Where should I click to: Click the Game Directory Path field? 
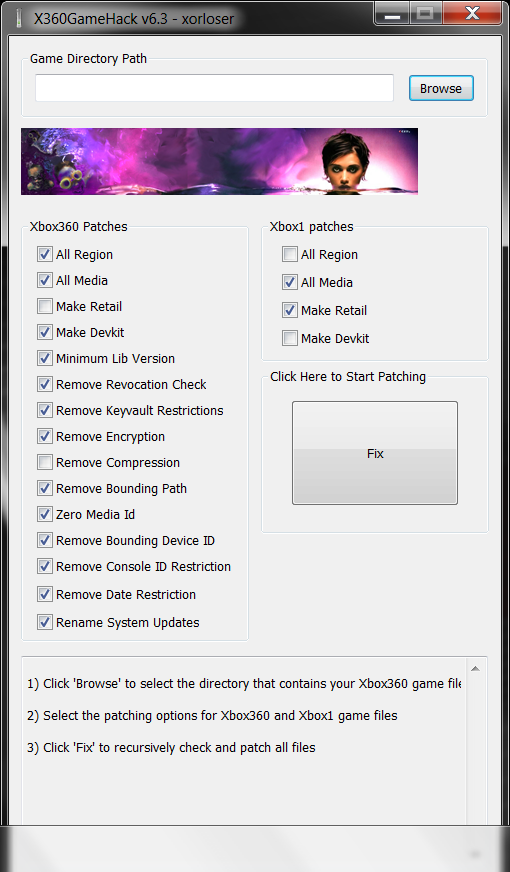(214, 88)
